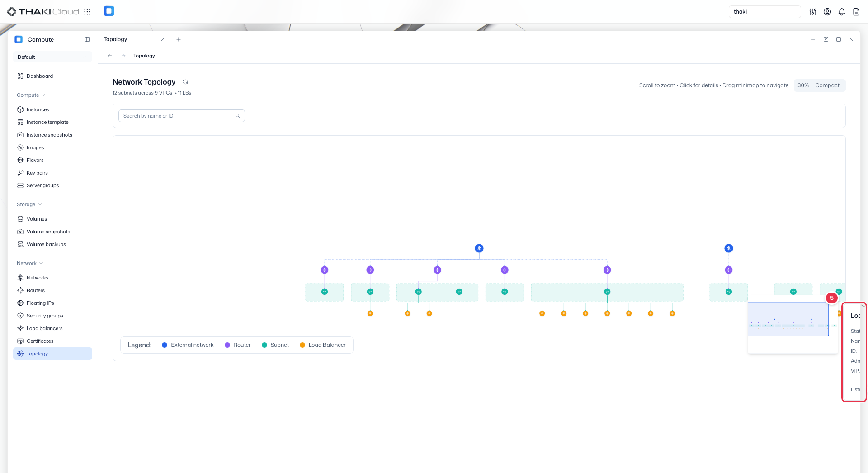Click the blue Compute app icon in top bar

(x=109, y=11)
